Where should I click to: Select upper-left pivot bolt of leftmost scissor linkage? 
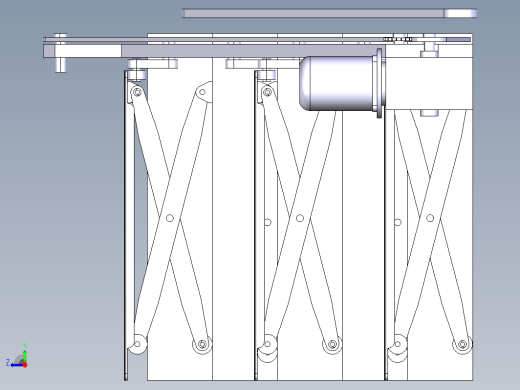[x=137, y=92]
